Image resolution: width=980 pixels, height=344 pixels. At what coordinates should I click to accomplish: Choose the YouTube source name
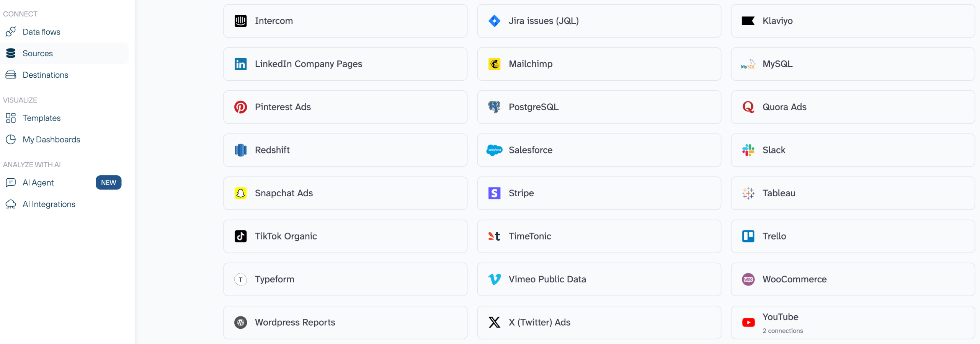(780, 317)
